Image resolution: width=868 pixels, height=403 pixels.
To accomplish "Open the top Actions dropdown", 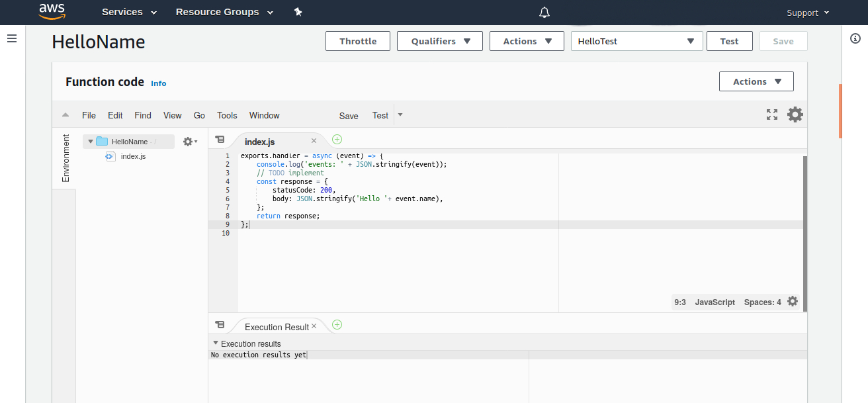I will point(527,41).
